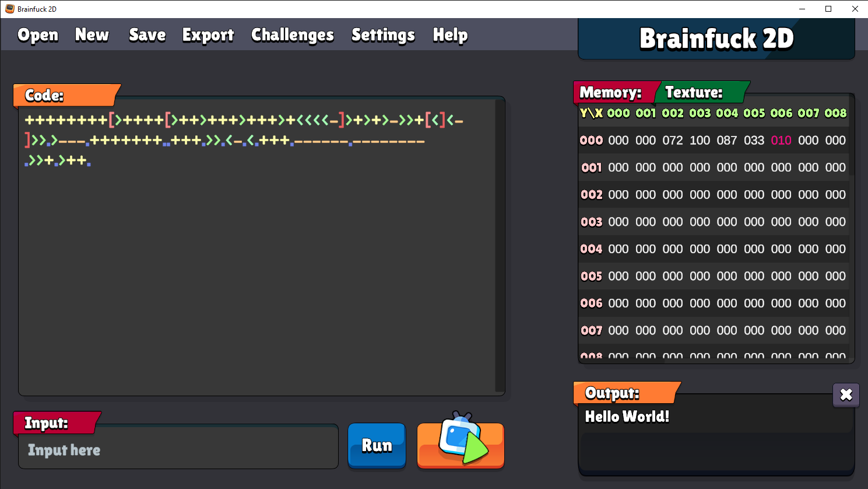Click row header 005 in memory grid

coord(591,276)
